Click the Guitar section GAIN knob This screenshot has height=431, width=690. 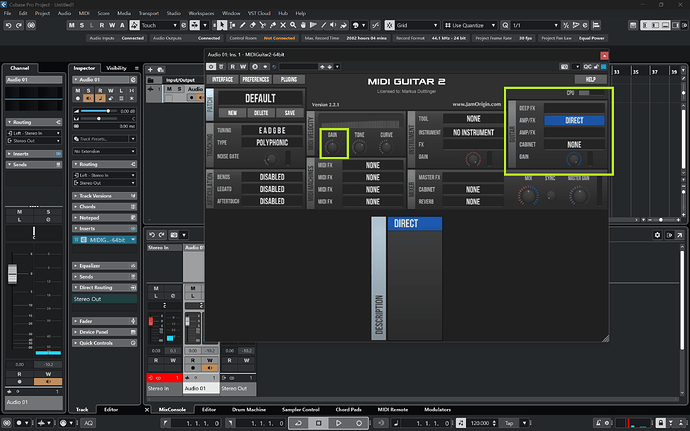point(574,159)
